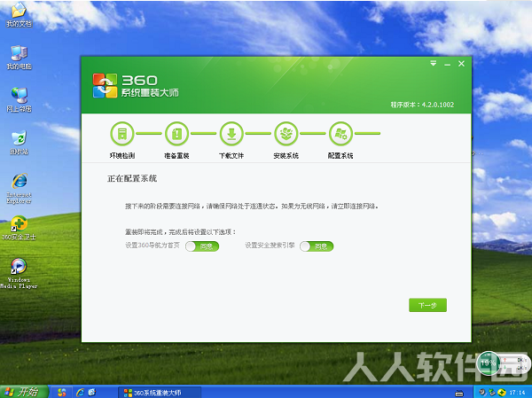The height and width of the screenshot is (398, 532).
Task: Click the 准备重装 step label
Action: pyautogui.click(x=176, y=156)
